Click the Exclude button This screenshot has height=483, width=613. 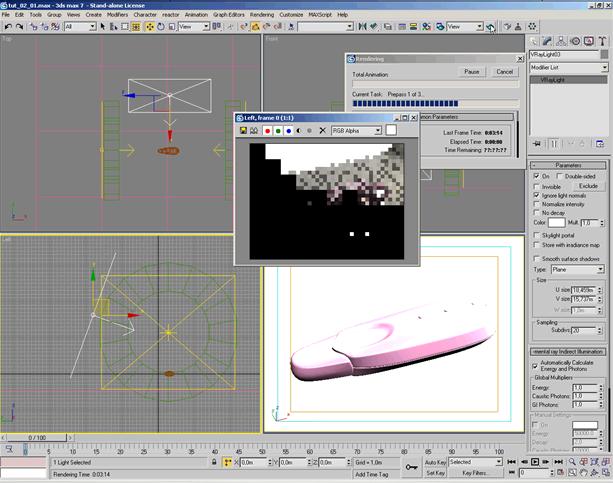[x=588, y=186]
